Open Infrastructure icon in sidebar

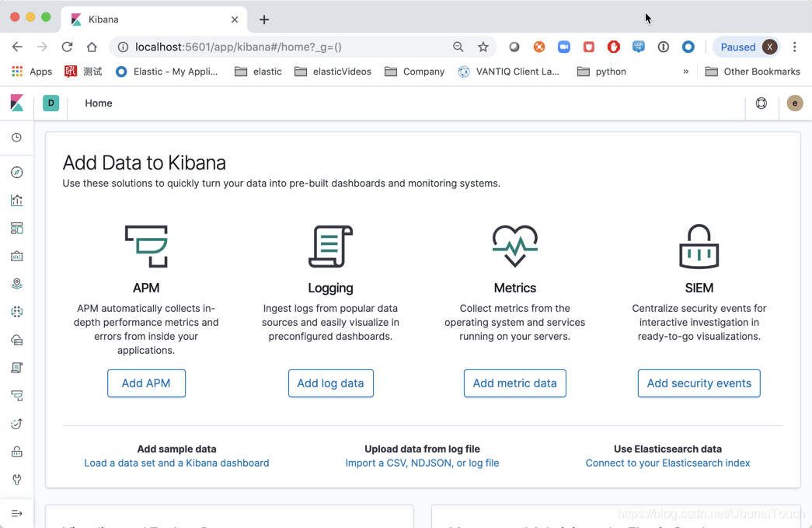tap(16, 340)
